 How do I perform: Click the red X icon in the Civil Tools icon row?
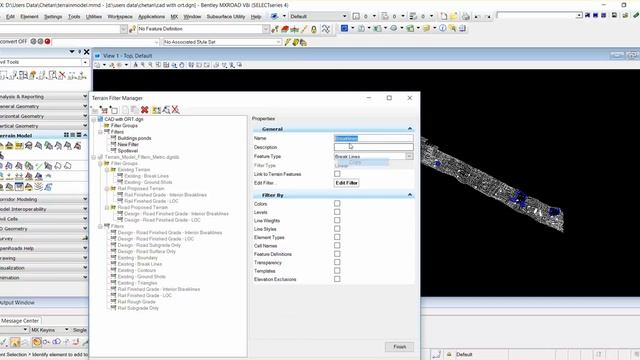62,75
